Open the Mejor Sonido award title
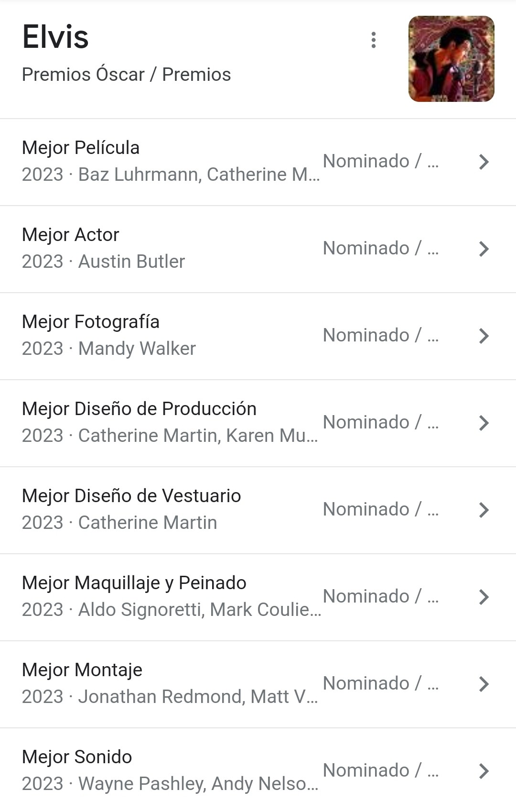516x812 pixels. (x=77, y=757)
